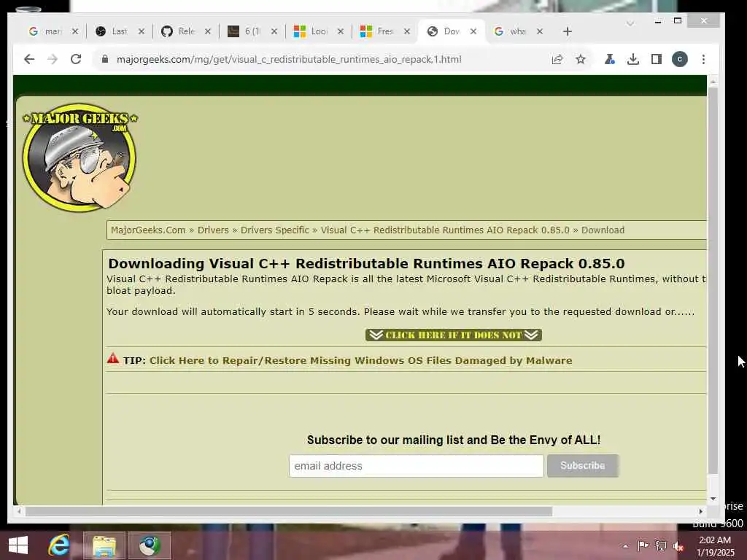Switch to the '6 (1' tab

pos(246,31)
